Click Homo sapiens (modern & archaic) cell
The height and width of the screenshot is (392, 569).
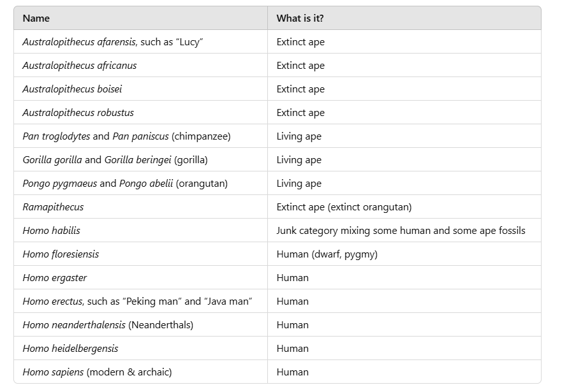pos(141,372)
